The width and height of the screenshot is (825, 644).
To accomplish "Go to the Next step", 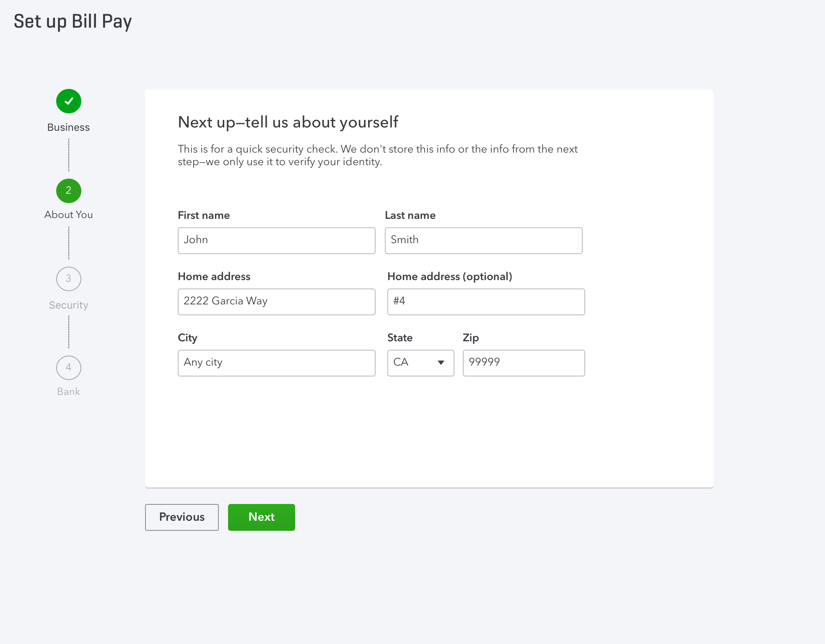I will point(262,517).
